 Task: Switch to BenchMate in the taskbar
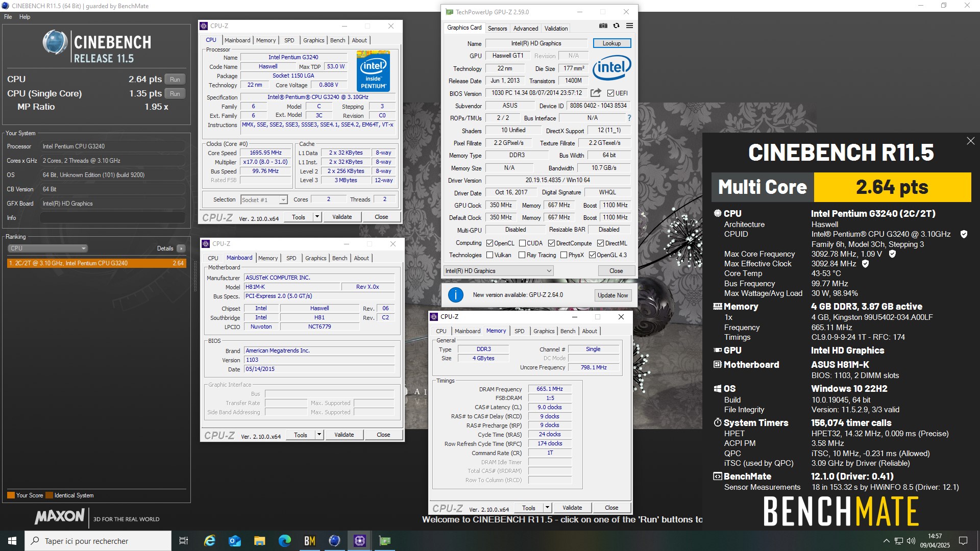pyautogui.click(x=310, y=541)
